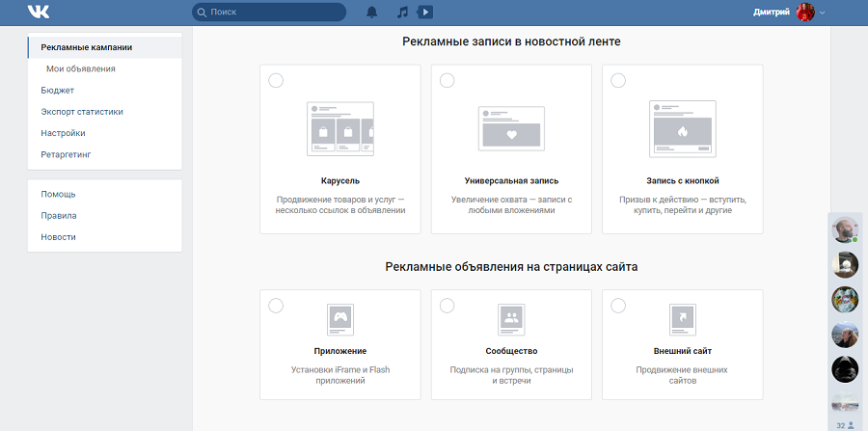Open notifications bell icon
Viewport: 868px width, 431px height.
pos(372,12)
